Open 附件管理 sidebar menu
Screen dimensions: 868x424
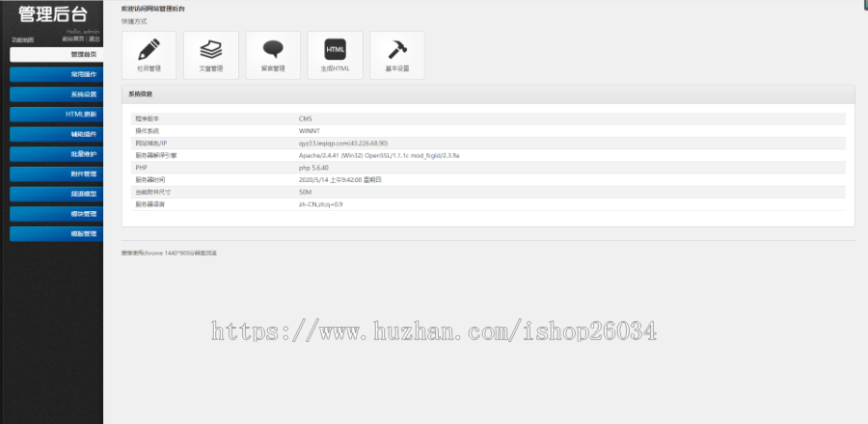point(57,174)
